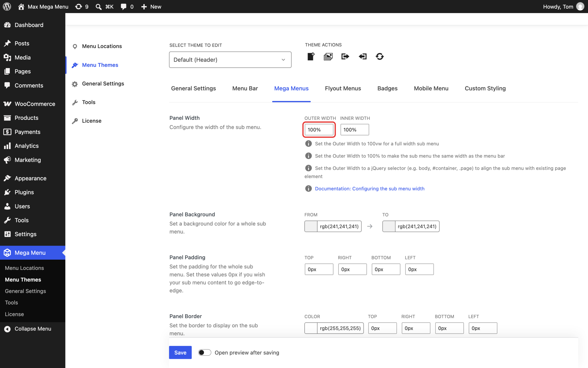The image size is (588, 368).
Task: Click the Posts pin icon
Action: [x=7, y=43]
